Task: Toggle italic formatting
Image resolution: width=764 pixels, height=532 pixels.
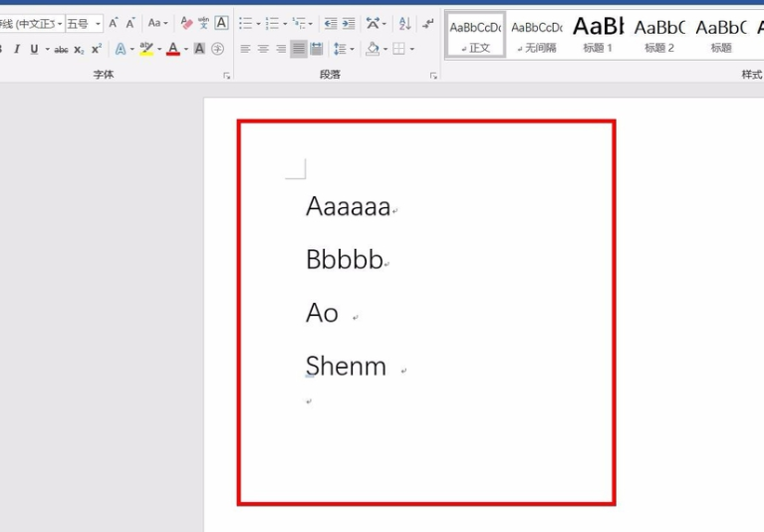Action: (17, 49)
